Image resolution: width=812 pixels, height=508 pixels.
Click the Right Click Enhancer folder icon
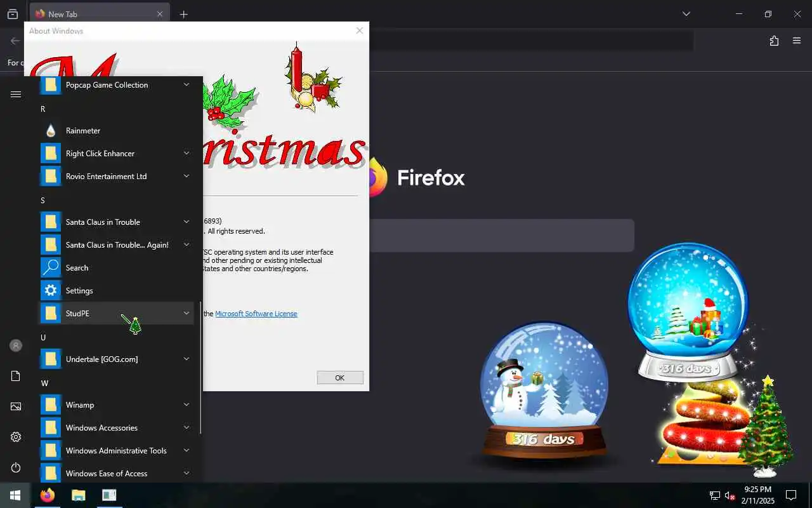(x=51, y=154)
